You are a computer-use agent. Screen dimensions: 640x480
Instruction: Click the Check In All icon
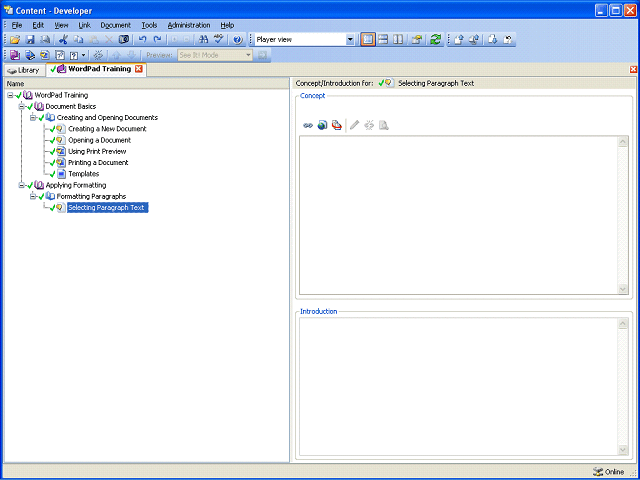(474, 40)
